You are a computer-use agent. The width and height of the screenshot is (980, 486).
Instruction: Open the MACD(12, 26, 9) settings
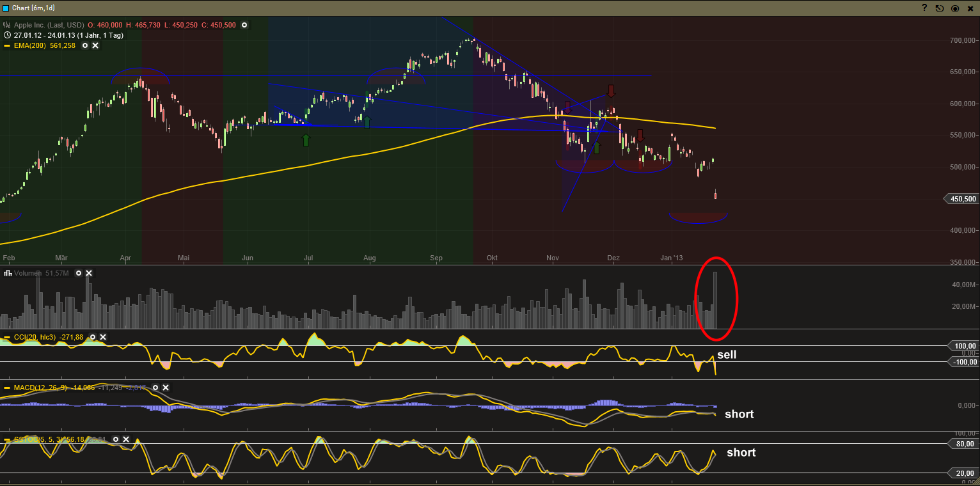point(155,388)
